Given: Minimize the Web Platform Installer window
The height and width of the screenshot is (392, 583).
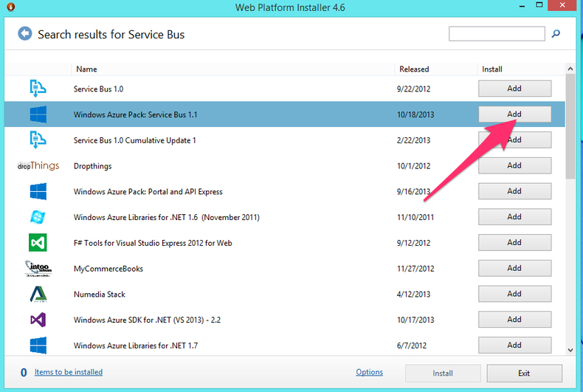Looking at the screenshot, I should [x=522, y=6].
